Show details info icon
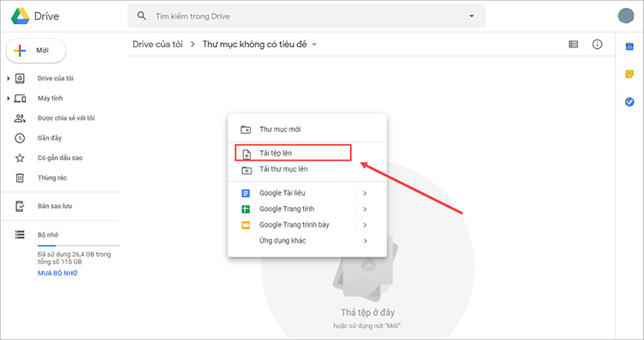The image size is (644, 340). tap(597, 45)
